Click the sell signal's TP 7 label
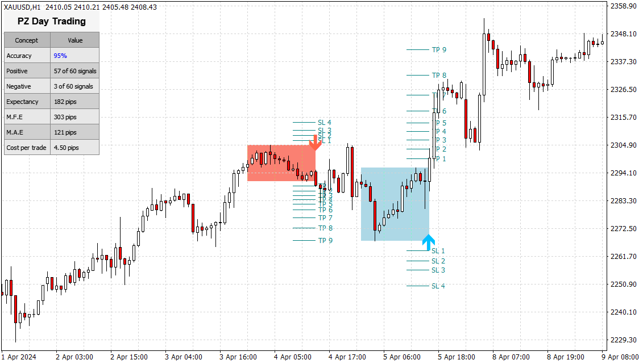Screen dimensions: 643x364 [x=325, y=218]
